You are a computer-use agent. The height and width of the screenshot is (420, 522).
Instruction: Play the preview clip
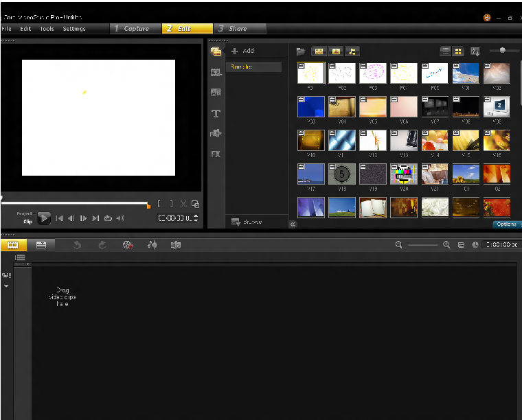tap(44, 218)
